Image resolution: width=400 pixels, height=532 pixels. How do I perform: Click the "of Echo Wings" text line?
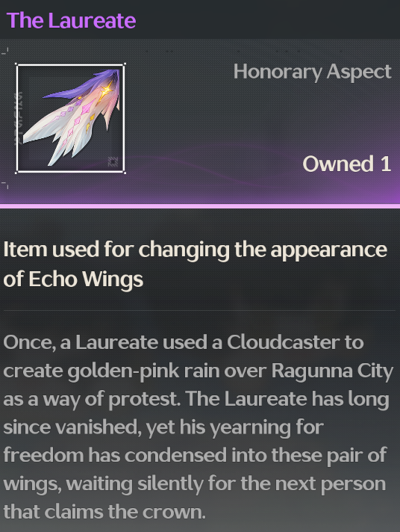point(73,279)
